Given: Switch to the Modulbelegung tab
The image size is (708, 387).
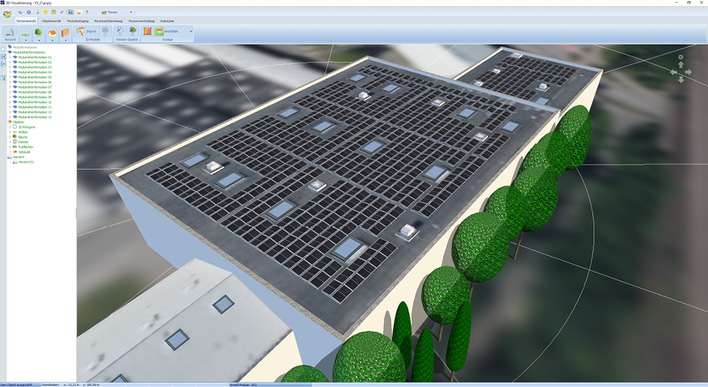Looking at the screenshot, I should click(x=78, y=21).
